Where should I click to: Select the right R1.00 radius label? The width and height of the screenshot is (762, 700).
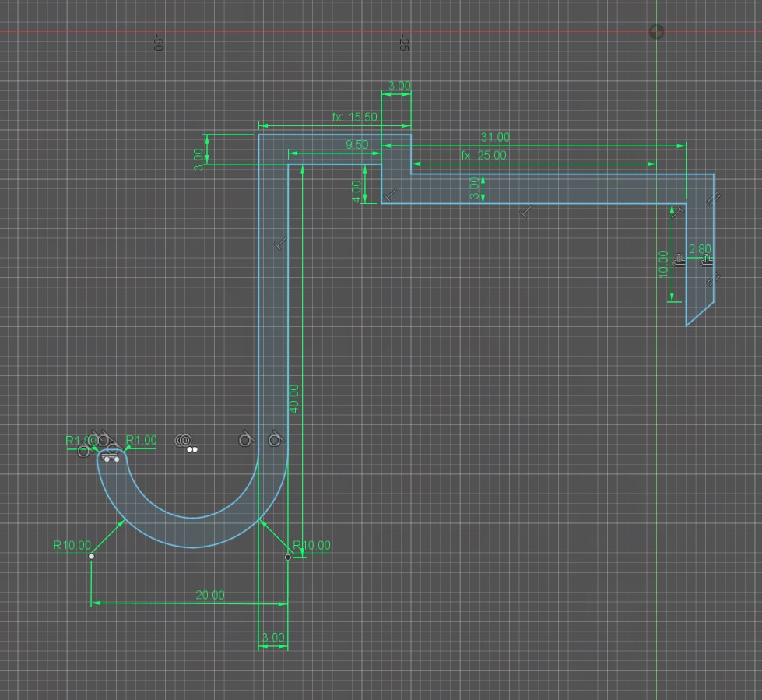142,440
